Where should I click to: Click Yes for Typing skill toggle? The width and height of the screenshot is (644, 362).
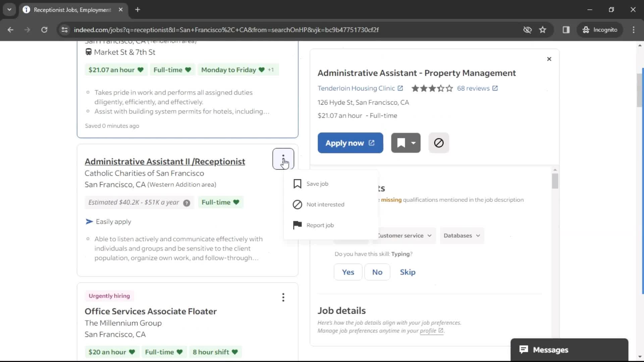point(348,272)
